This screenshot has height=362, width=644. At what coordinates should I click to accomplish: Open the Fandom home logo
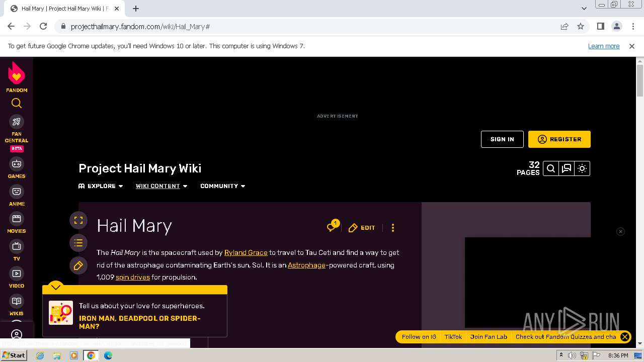pyautogui.click(x=17, y=77)
